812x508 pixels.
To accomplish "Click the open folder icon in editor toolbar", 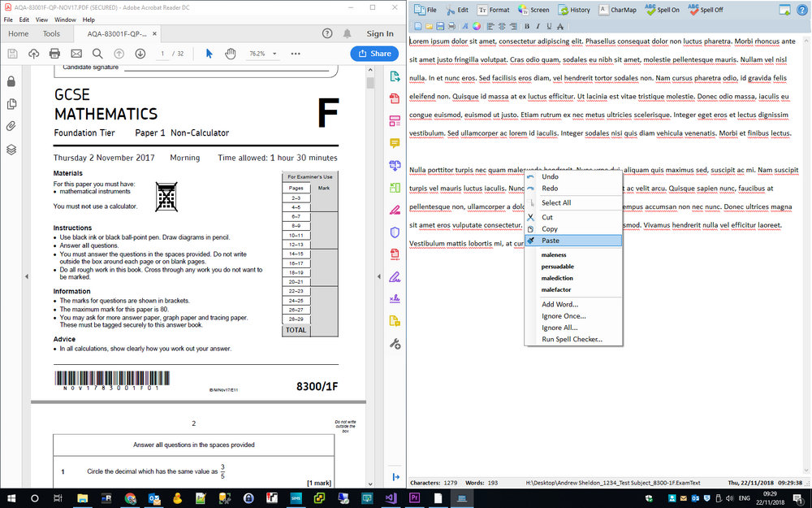I will tap(430, 26).
